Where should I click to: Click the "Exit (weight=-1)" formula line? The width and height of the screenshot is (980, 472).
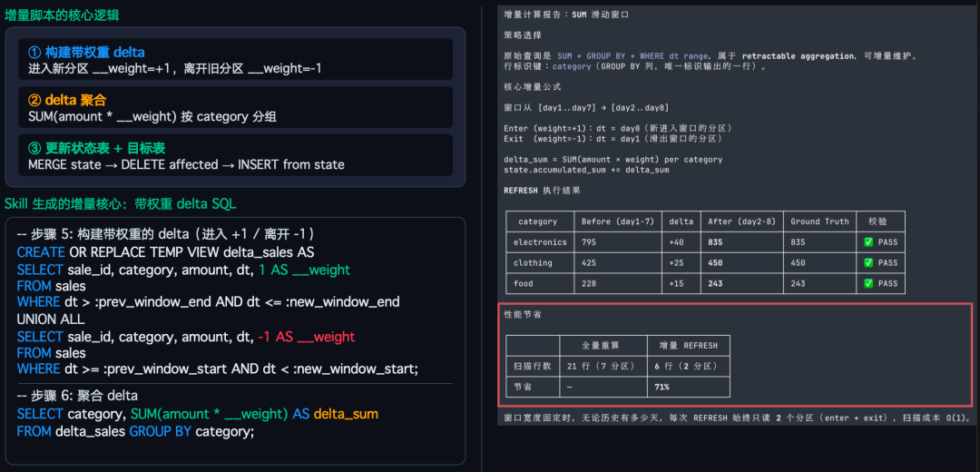(x=615, y=138)
